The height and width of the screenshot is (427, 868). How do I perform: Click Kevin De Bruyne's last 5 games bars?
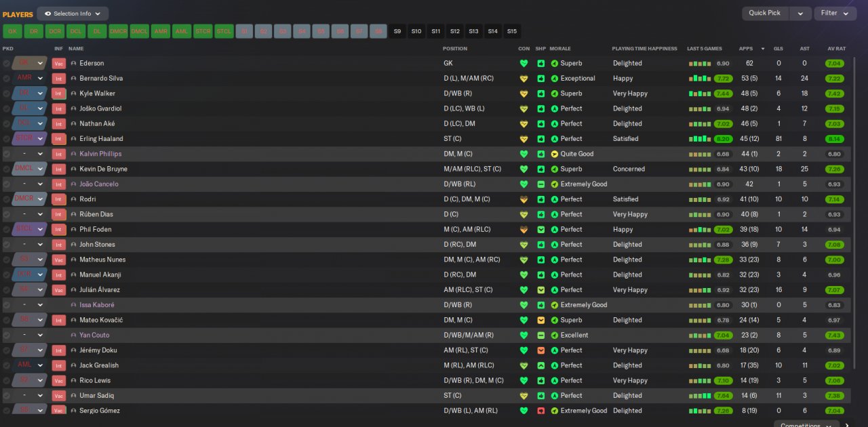[700, 169]
